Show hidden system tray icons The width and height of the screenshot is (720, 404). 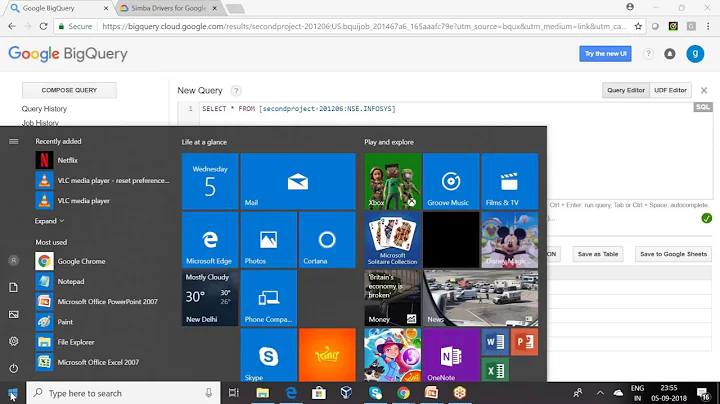click(600, 393)
